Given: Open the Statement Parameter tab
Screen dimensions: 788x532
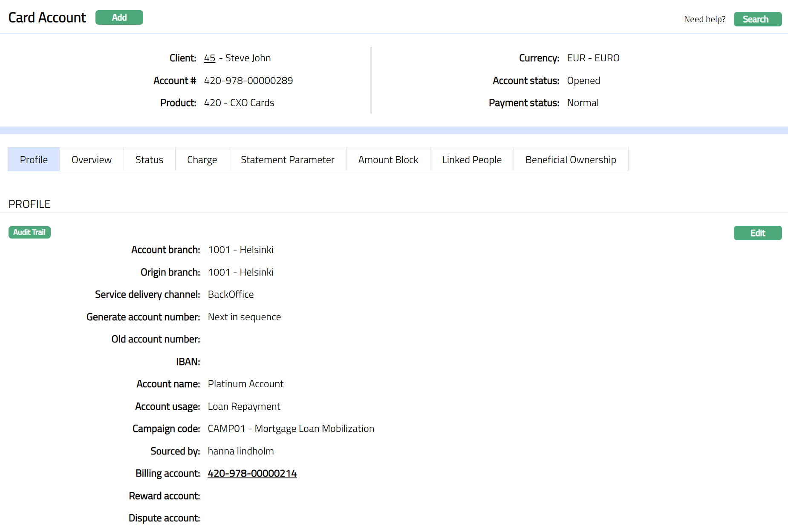Looking at the screenshot, I should pyautogui.click(x=287, y=159).
